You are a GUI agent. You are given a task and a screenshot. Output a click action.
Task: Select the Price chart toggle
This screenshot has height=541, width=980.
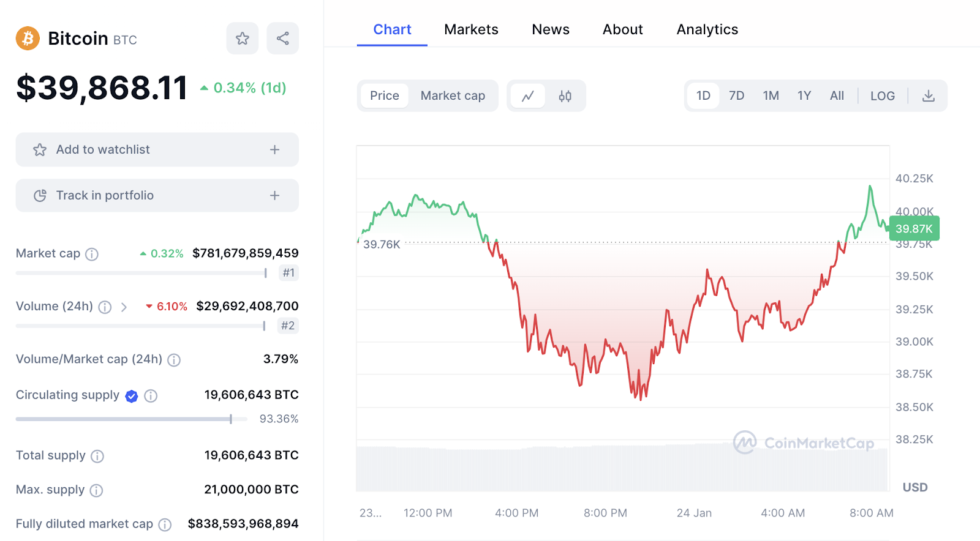tap(384, 96)
